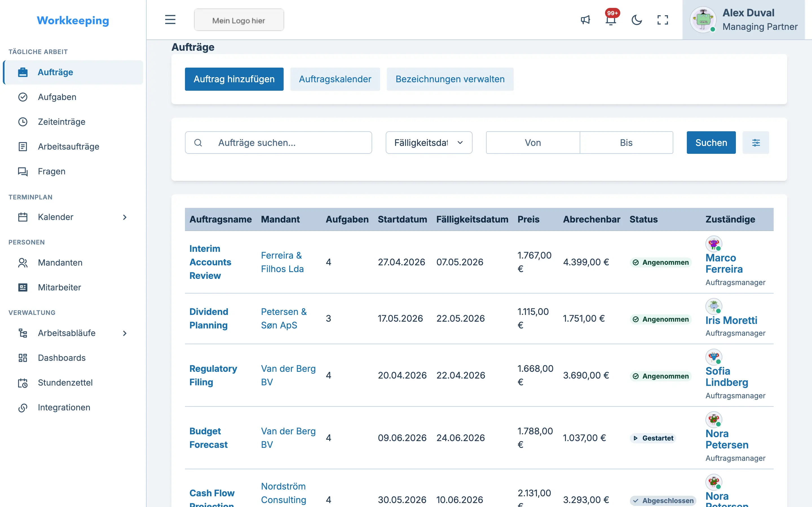Screen dimensions: 812x507
Task: Switch to the Auftragskalender tab
Action: [x=335, y=79]
